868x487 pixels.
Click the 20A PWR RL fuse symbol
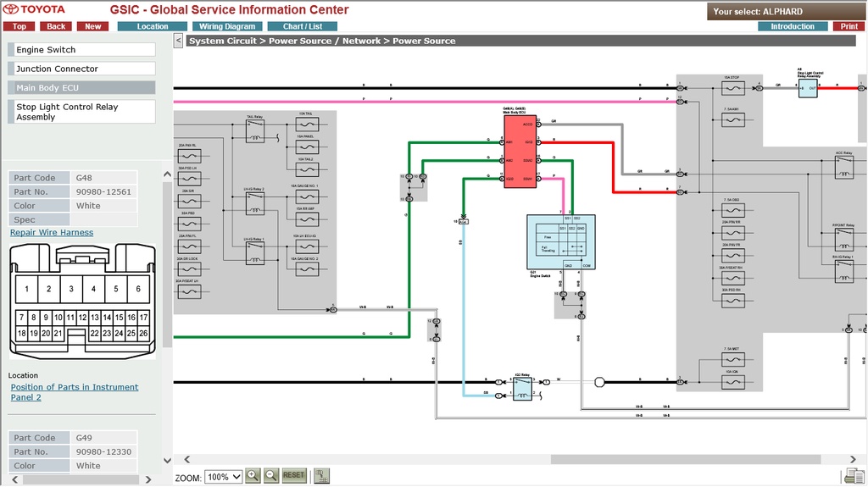pos(189,156)
